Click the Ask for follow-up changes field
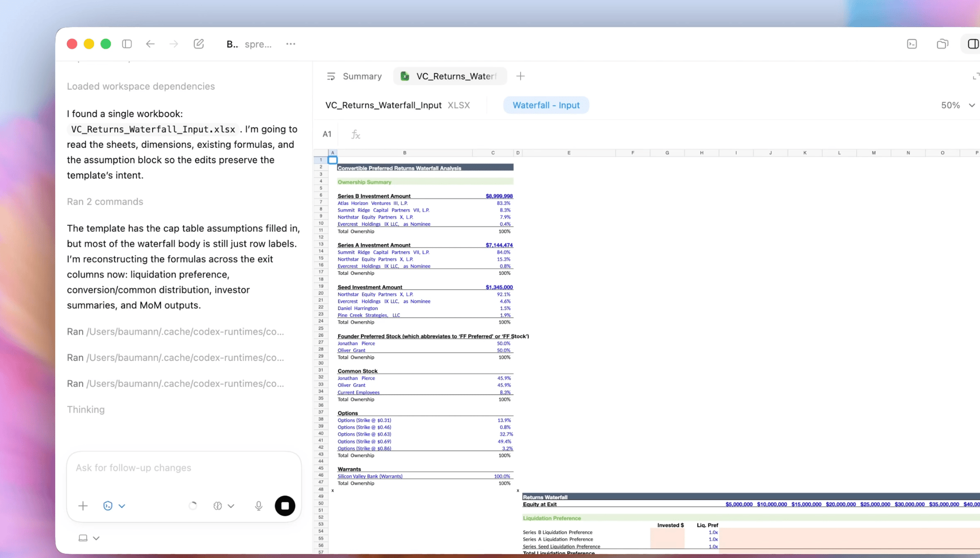Viewport: 980px width, 558px height. coord(184,468)
